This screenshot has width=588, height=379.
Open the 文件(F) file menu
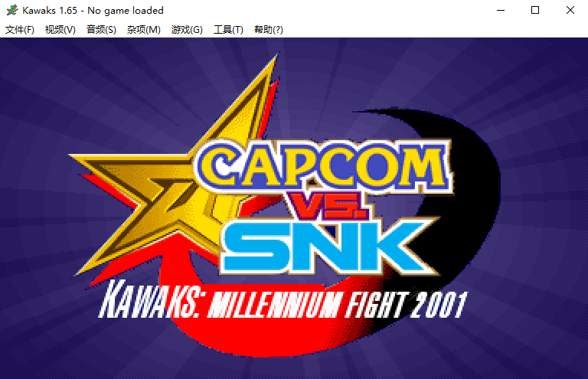point(20,30)
